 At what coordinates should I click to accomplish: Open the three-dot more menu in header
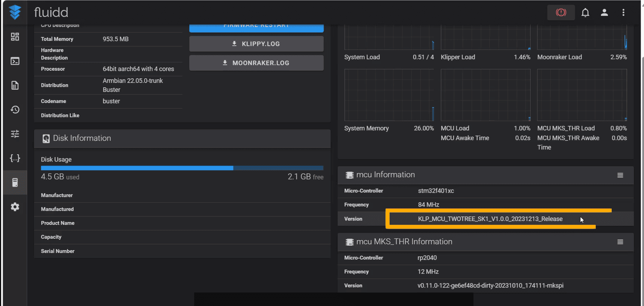click(x=623, y=12)
